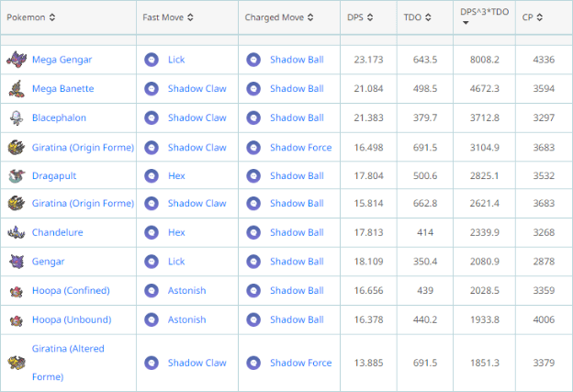The height and width of the screenshot is (392, 573).
Task: Click the Chandelure sprite icon
Action: (17, 232)
